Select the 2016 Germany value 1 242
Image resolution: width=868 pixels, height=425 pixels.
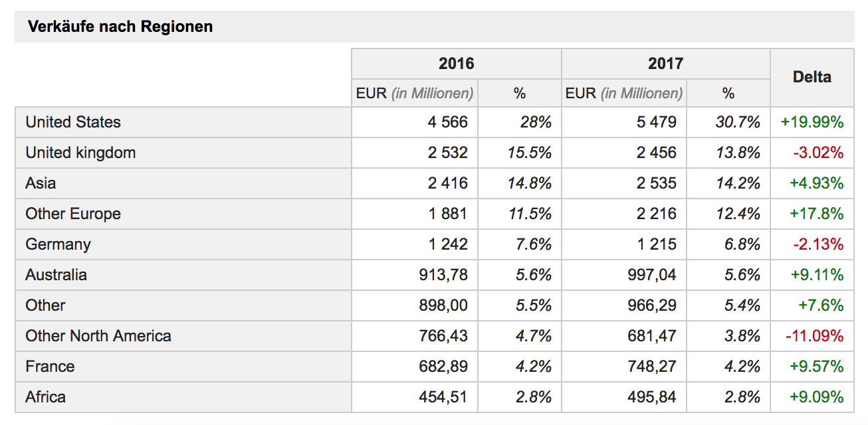(x=447, y=244)
